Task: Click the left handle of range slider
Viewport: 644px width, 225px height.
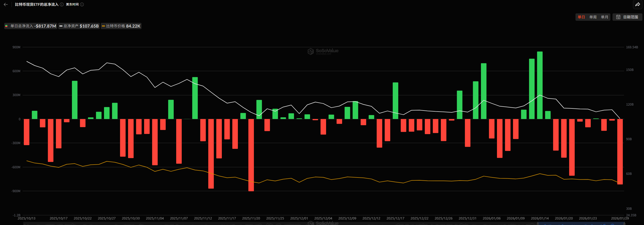Action: [538, 224]
